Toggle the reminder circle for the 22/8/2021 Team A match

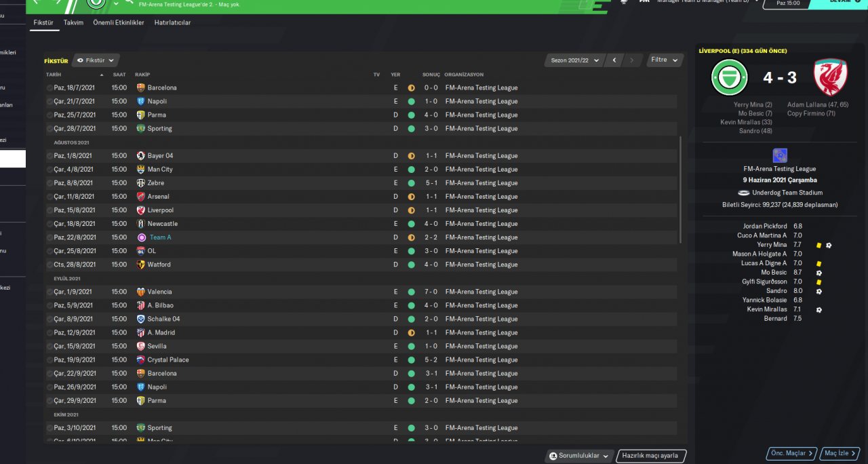[x=50, y=237]
